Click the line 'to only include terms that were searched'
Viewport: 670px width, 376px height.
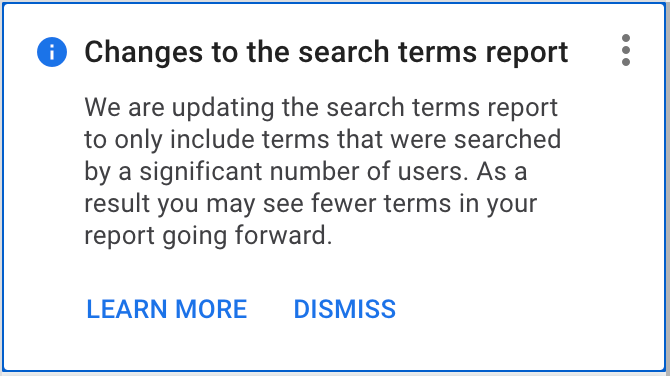[x=323, y=139]
